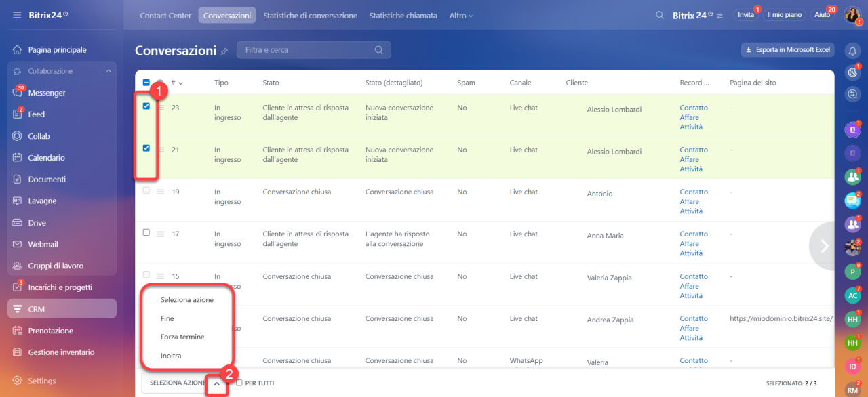Open the Altro dropdown in top navigation

pos(461,15)
